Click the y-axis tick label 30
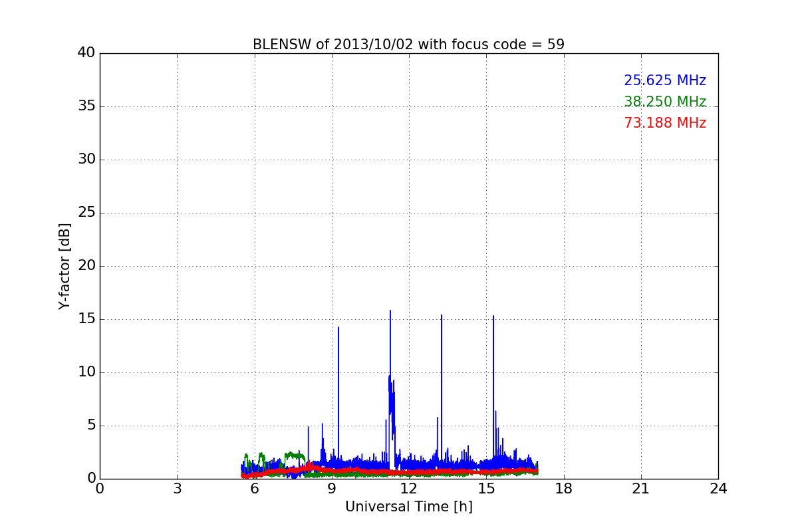The image size is (798, 532). pyautogui.click(x=86, y=160)
